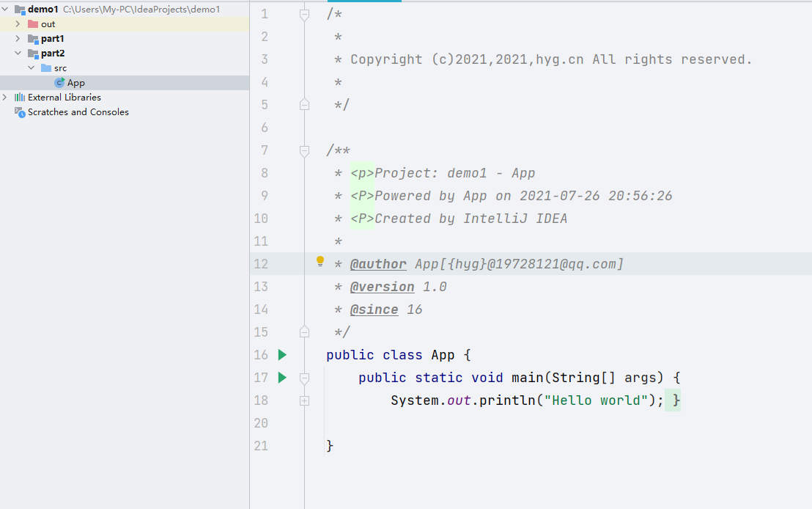Viewport: 812px width, 509px height.
Task: Click line number 6 in gutter
Action: (265, 128)
